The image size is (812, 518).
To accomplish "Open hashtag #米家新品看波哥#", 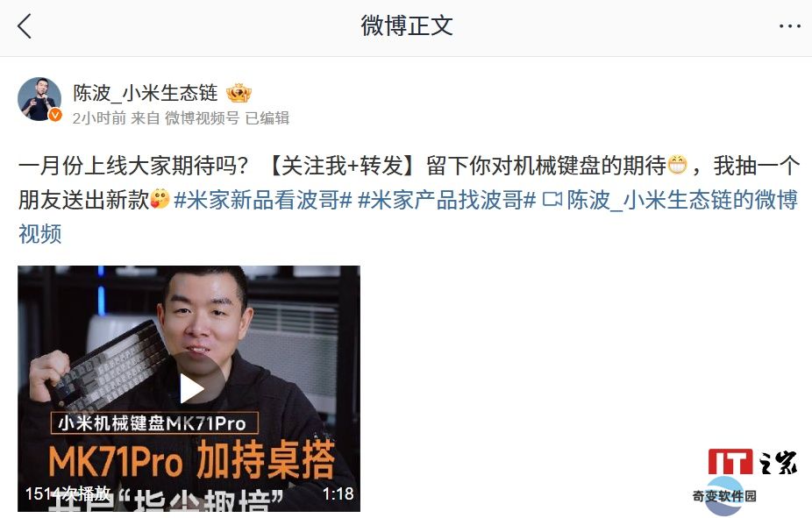I will 263,200.
